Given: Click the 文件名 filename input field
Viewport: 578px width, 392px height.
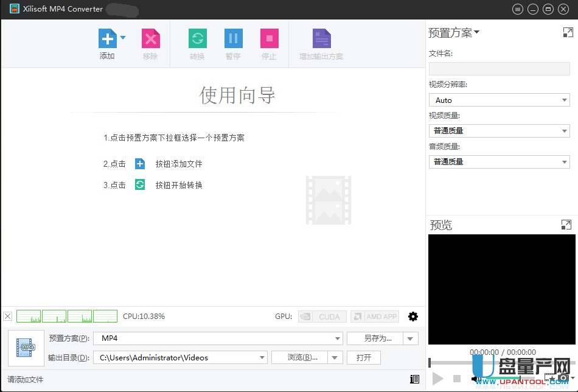Looking at the screenshot, I should pos(499,69).
